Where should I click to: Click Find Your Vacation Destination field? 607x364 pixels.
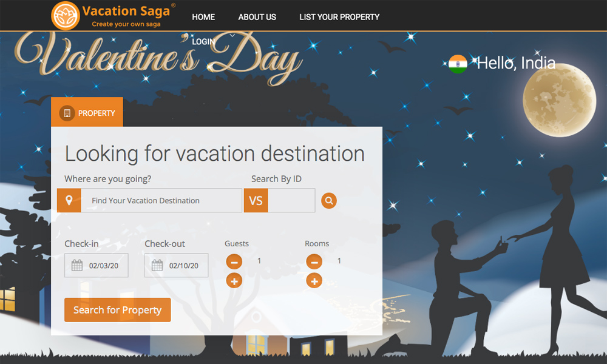pos(161,201)
